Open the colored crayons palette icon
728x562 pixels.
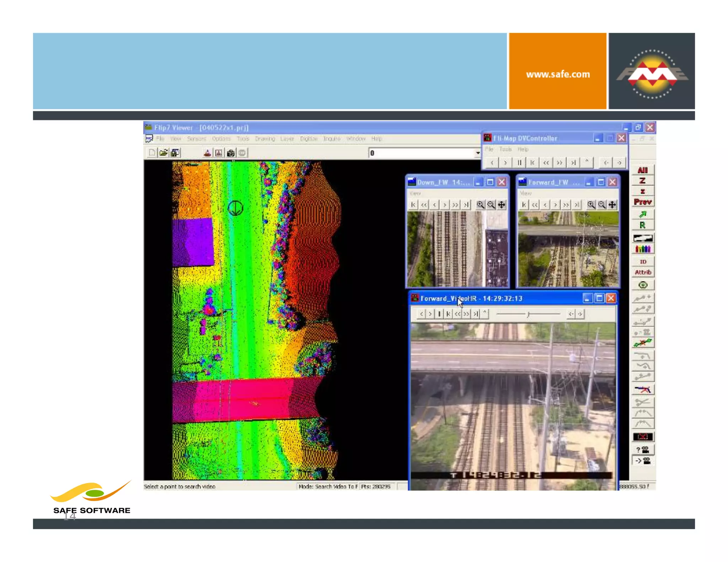tap(642, 249)
